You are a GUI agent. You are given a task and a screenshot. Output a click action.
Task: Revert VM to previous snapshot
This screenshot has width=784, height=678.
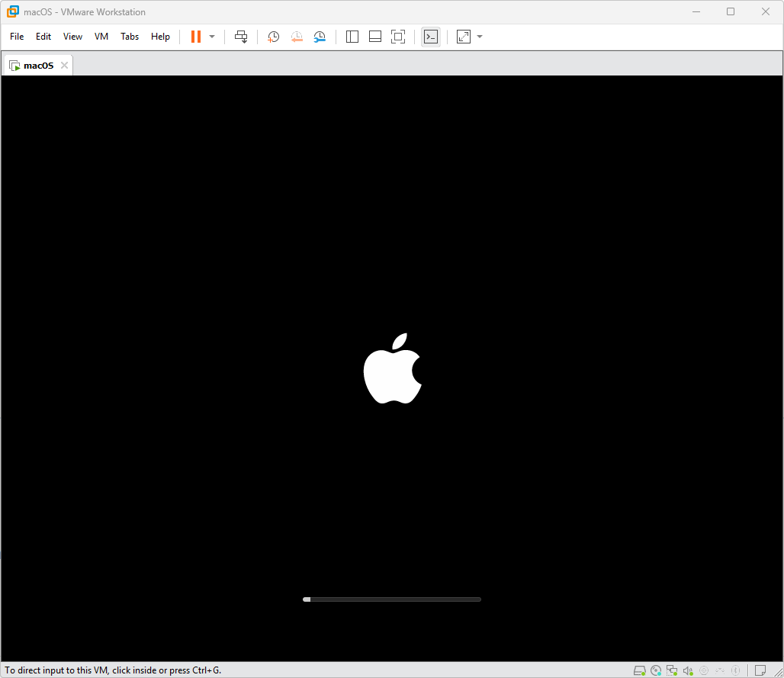(x=297, y=37)
